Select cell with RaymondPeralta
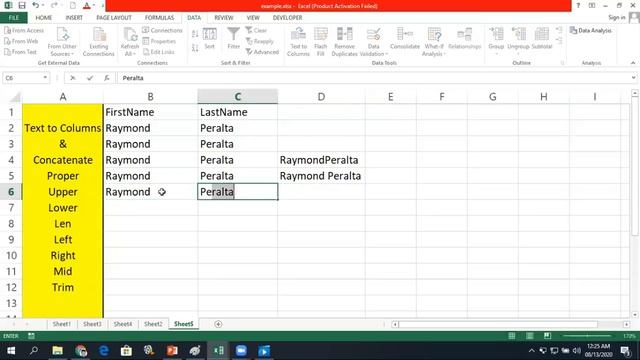 pyautogui.click(x=321, y=160)
